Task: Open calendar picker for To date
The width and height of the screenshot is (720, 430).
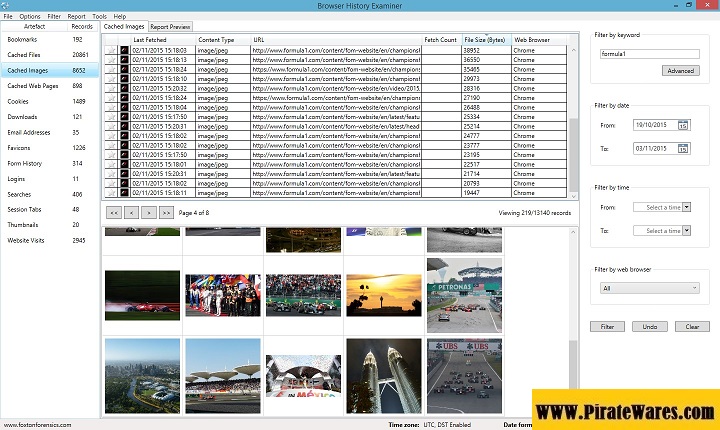Action: [x=683, y=148]
